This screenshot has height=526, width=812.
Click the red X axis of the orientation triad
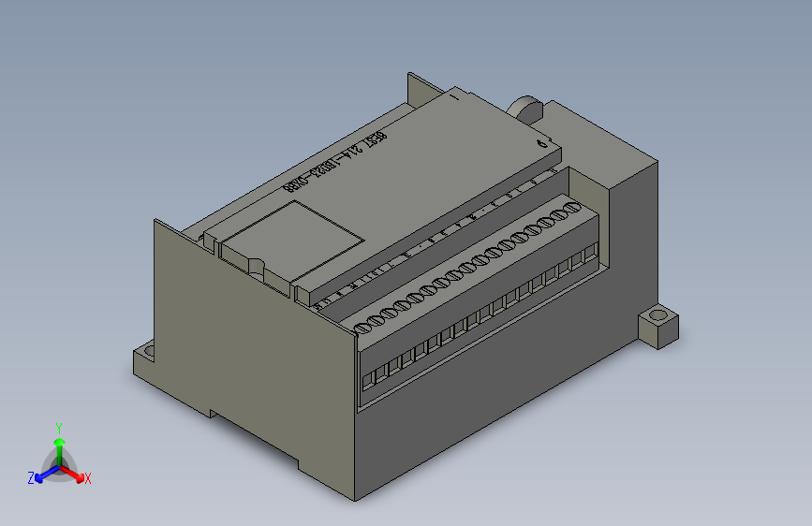(74, 474)
